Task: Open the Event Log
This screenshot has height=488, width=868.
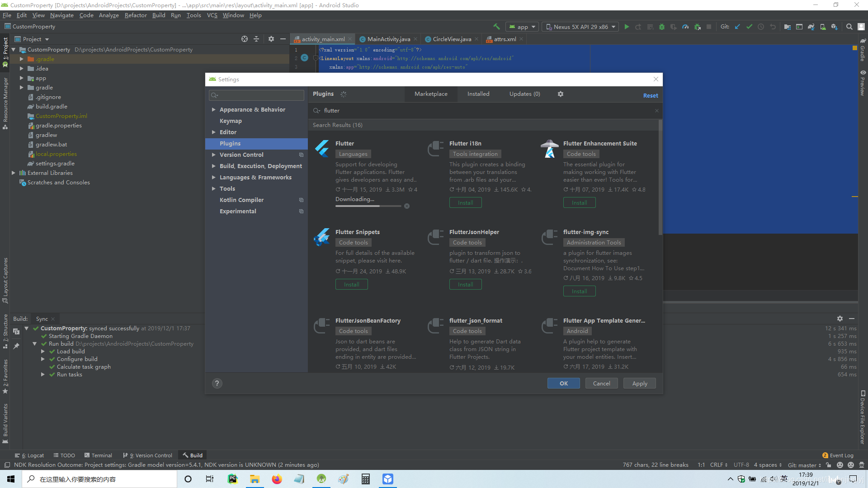Action: click(x=838, y=455)
